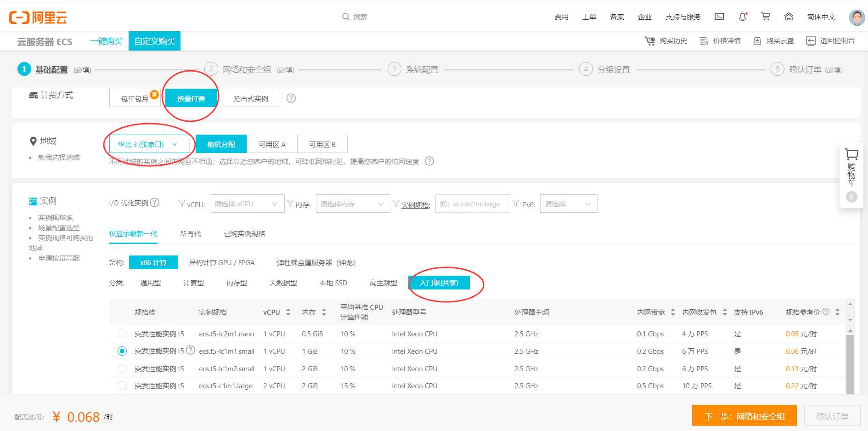Click the 内存 filter funnel icon

point(290,203)
